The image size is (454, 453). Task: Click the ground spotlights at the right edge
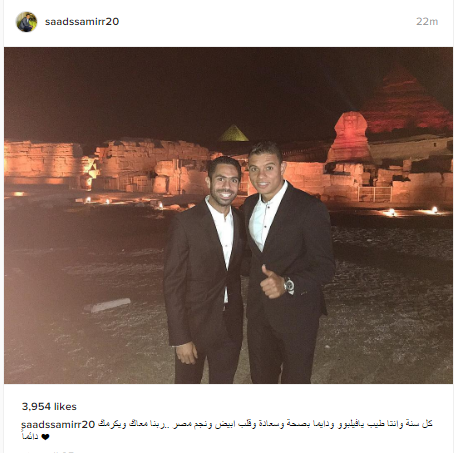(x=412, y=211)
